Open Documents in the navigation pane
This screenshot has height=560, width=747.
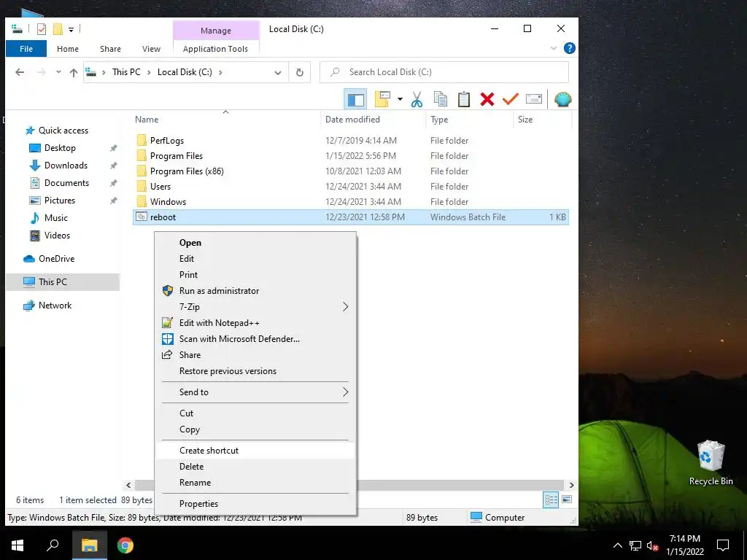(66, 183)
